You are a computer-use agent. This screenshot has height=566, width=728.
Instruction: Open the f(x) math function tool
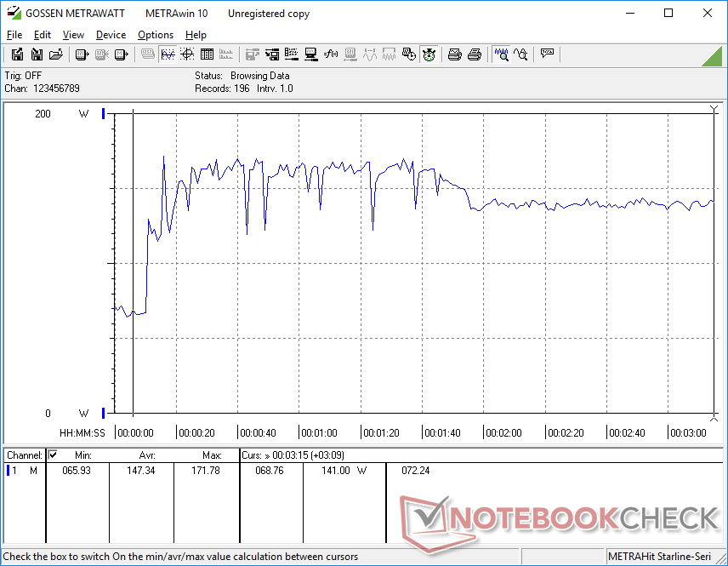click(331, 54)
